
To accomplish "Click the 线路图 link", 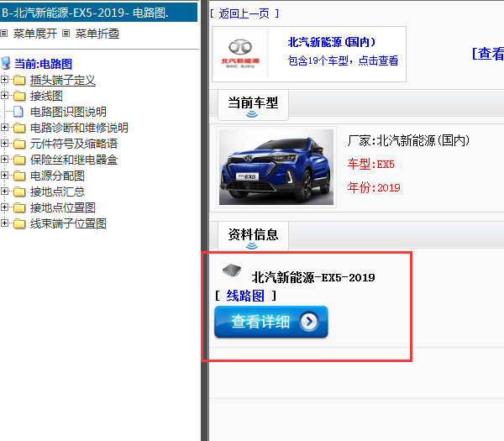I will click(245, 296).
